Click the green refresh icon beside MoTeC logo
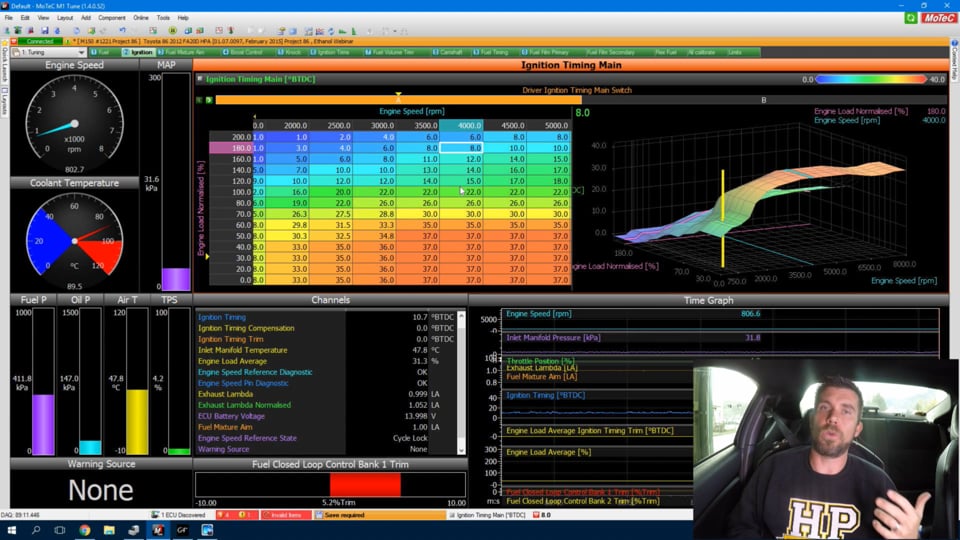This screenshot has height=540, width=960. 910,18
